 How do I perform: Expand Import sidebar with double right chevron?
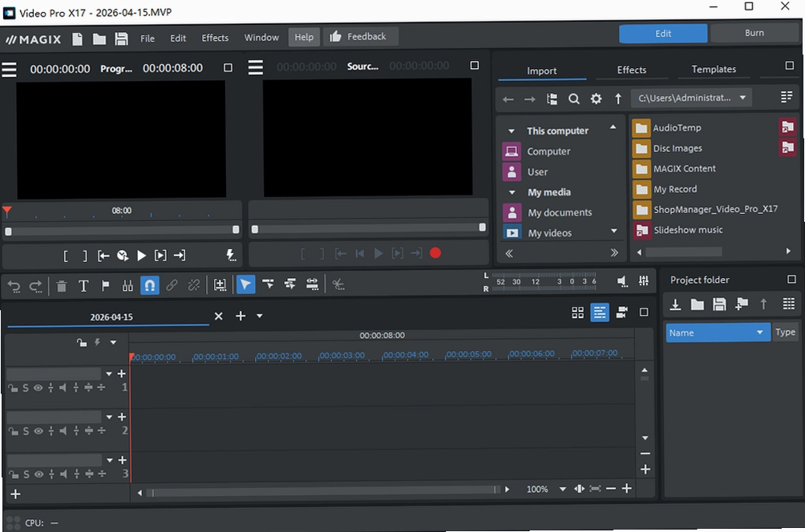614,253
